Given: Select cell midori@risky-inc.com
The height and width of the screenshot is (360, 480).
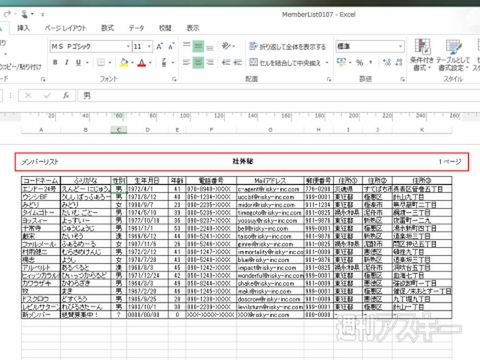Looking at the screenshot, I should [270, 205].
